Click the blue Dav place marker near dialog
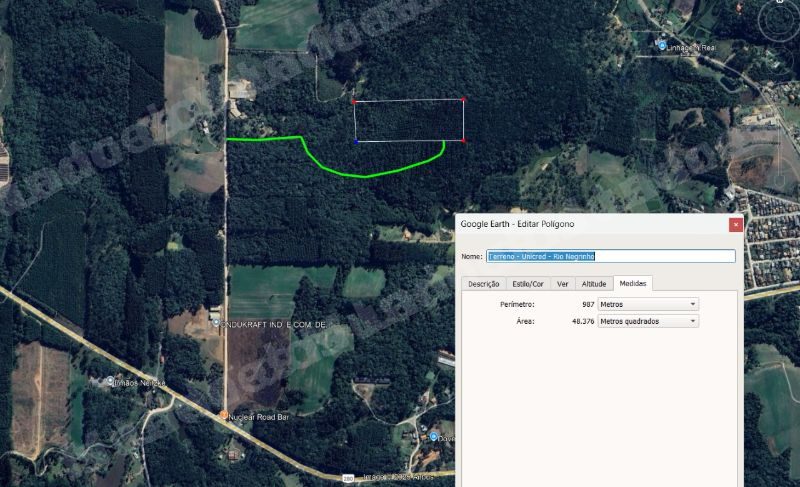 point(433,437)
